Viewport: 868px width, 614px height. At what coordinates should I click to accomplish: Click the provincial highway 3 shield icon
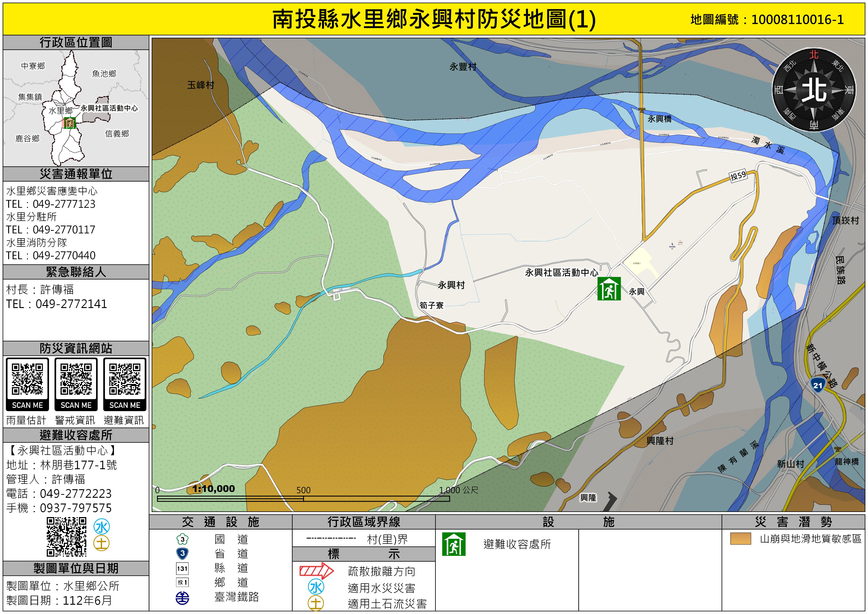click(x=183, y=553)
